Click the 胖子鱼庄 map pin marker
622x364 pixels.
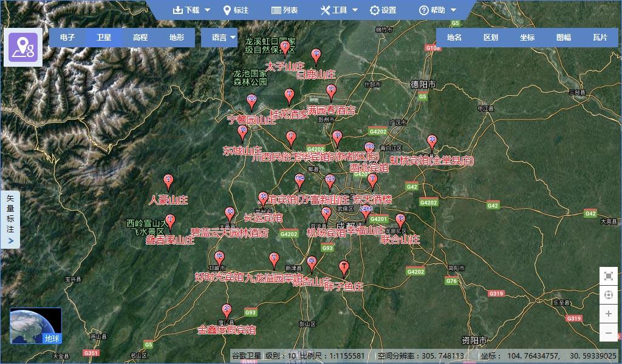pyautogui.click(x=344, y=268)
